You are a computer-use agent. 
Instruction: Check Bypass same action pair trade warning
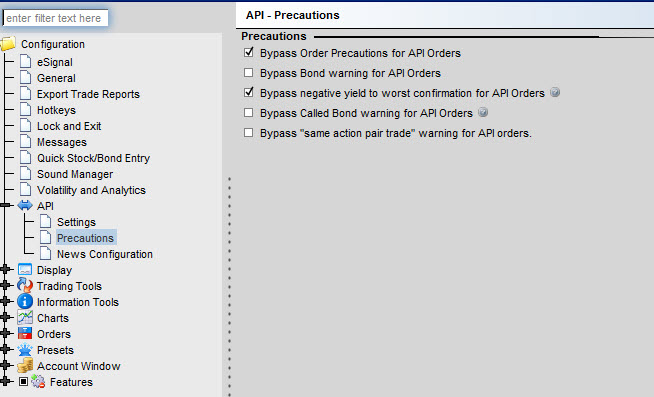pos(249,133)
